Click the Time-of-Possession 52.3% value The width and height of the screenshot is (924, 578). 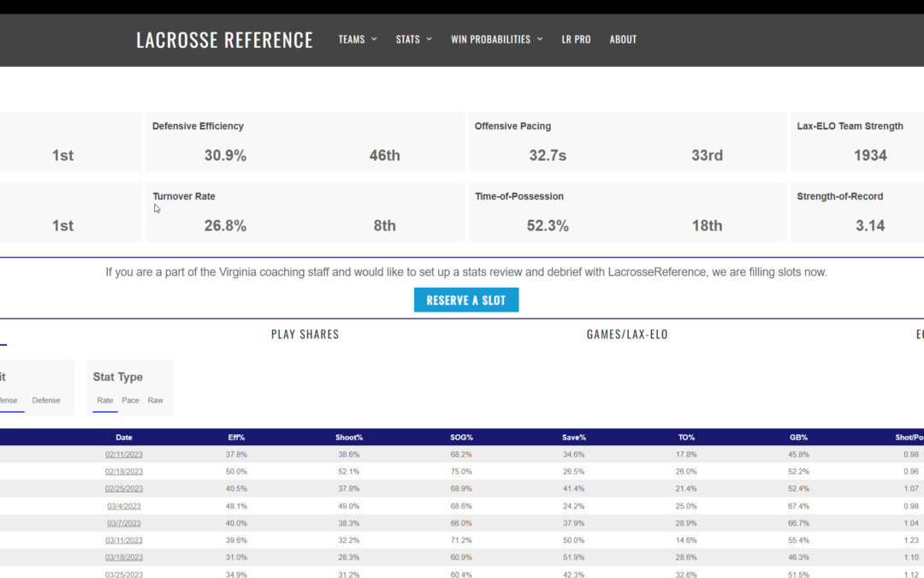click(548, 225)
